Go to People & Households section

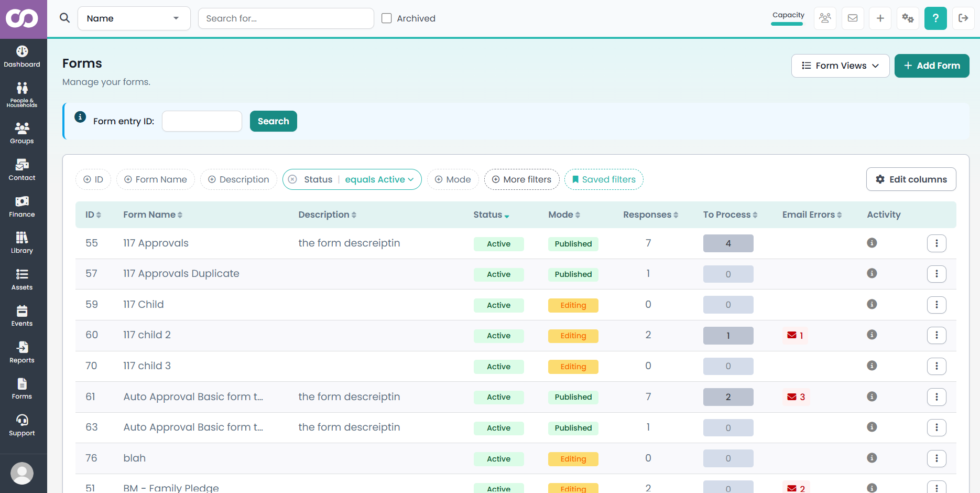[x=22, y=94]
